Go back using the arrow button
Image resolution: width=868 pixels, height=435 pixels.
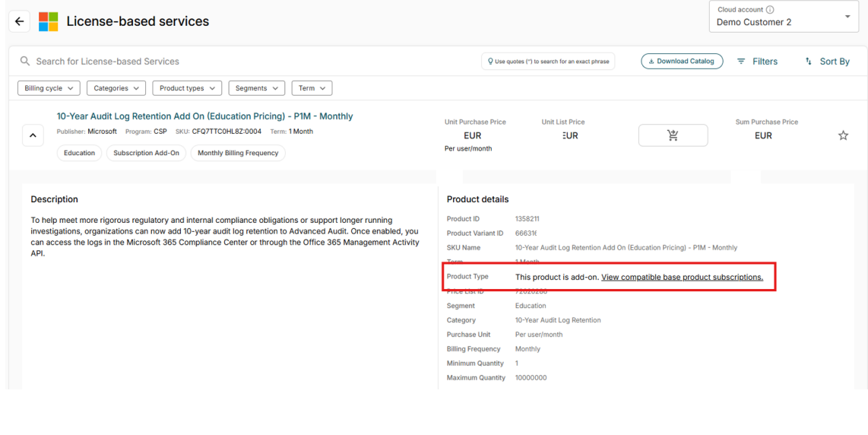tap(19, 21)
